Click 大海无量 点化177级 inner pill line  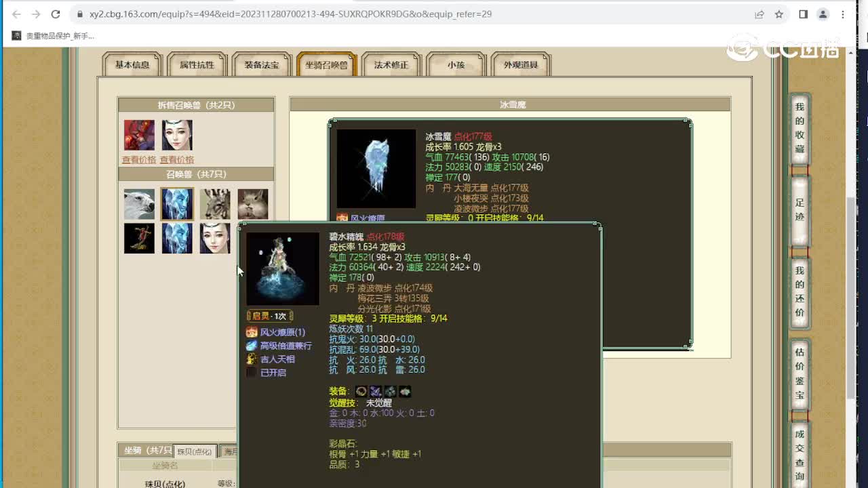tap(491, 188)
